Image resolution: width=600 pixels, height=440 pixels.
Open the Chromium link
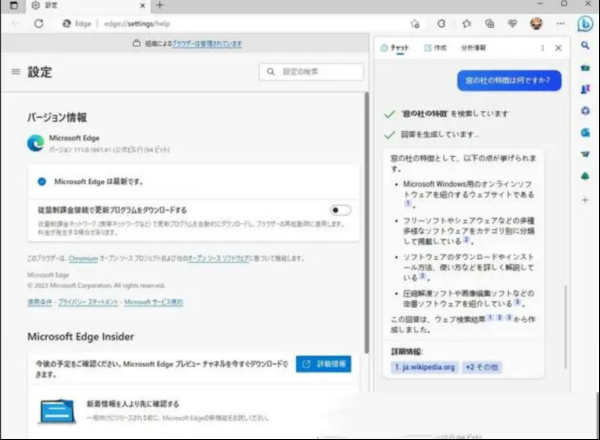pos(83,259)
